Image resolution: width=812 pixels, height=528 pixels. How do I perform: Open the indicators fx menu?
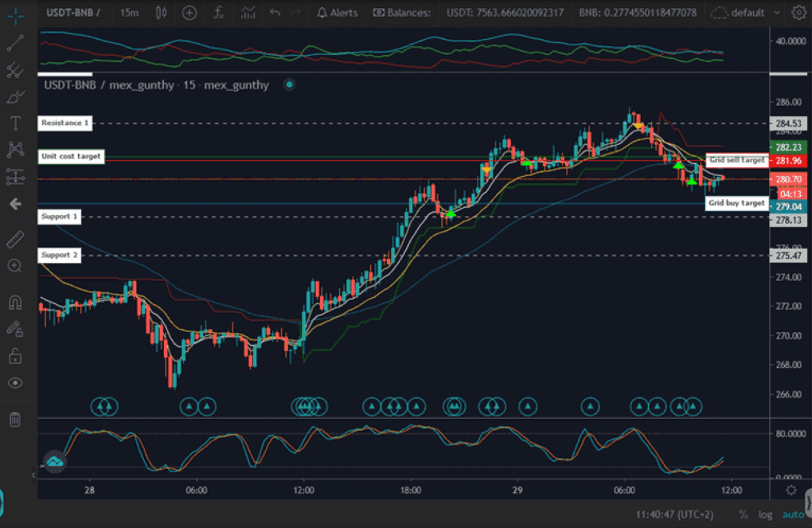coord(219,13)
